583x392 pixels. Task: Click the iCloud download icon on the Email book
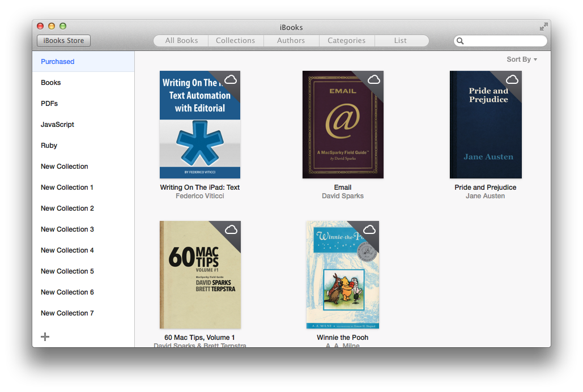374,79
